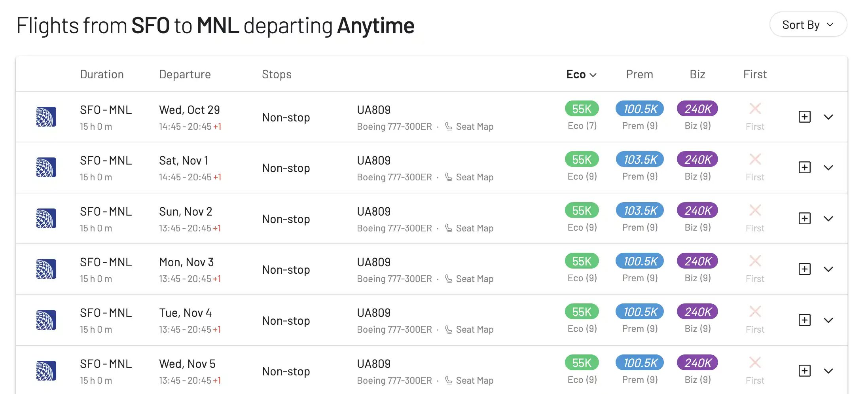Viewport: 868px width, 394px height.
Task: Click the plus icon on Oct 29 flight
Action: (804, 117)
